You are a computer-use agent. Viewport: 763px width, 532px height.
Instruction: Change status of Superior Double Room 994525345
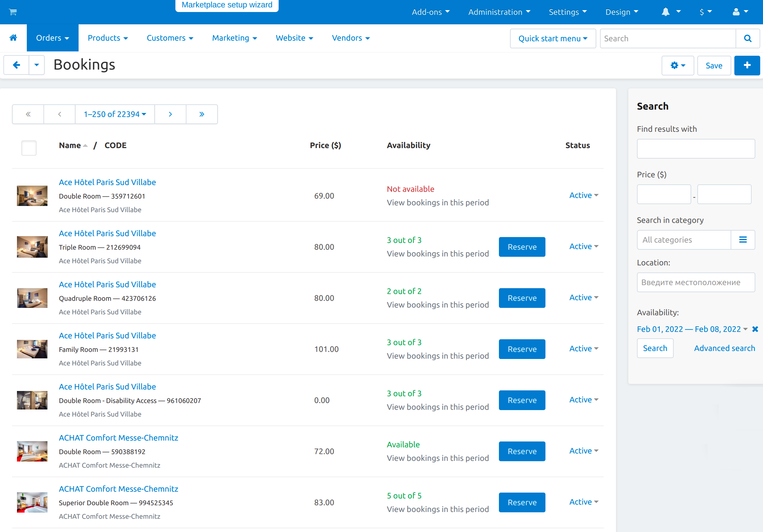584,502
